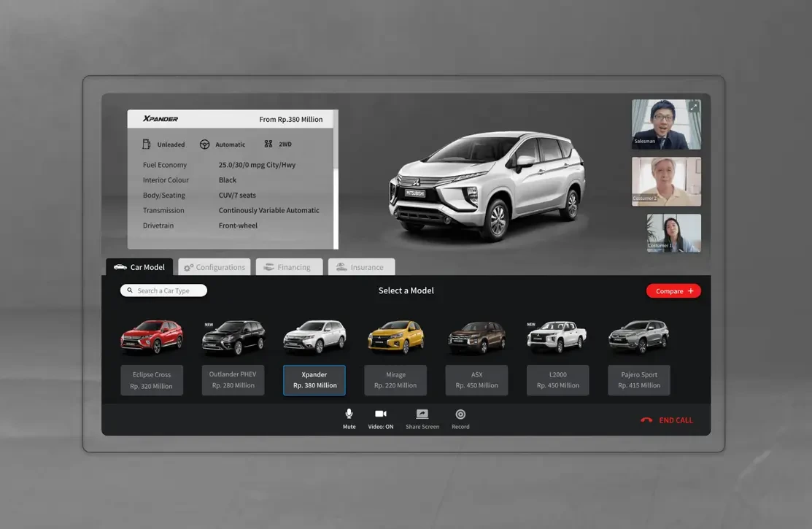Click the 'From Rp.380 Million' price text
Viewport: 812px width, 529px height.
coord(291,119)
